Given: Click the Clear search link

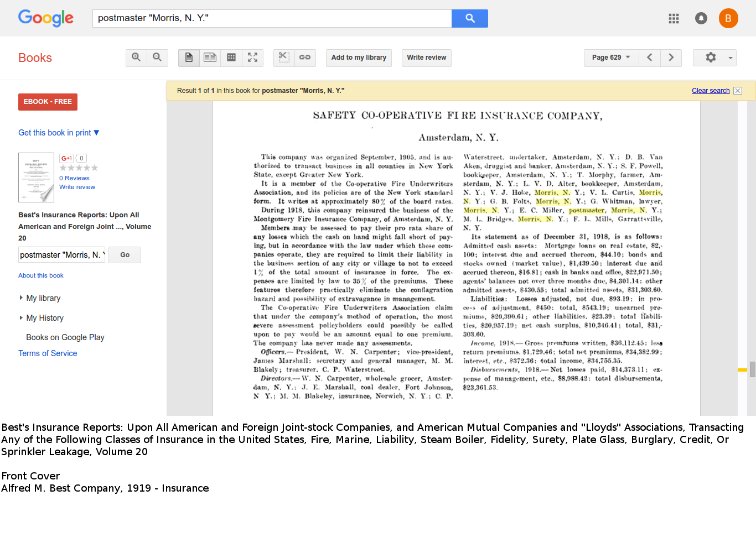Looking at the screenshot, I should [711, 91].
